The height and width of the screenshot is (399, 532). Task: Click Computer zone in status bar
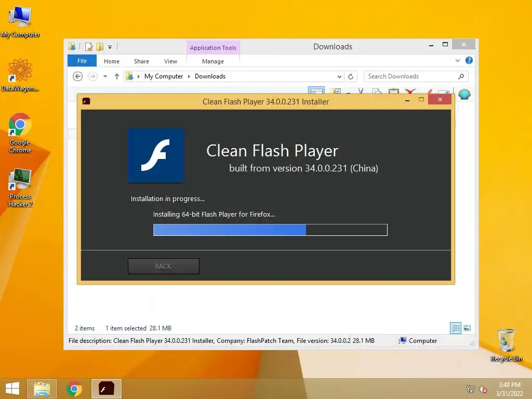(418, 341)
